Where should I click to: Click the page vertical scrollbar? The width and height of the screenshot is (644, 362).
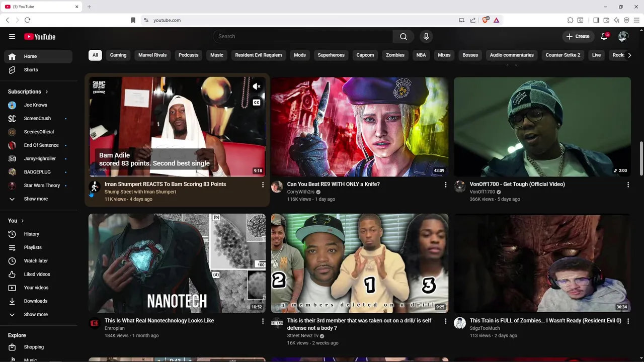[x=641, y=158]
